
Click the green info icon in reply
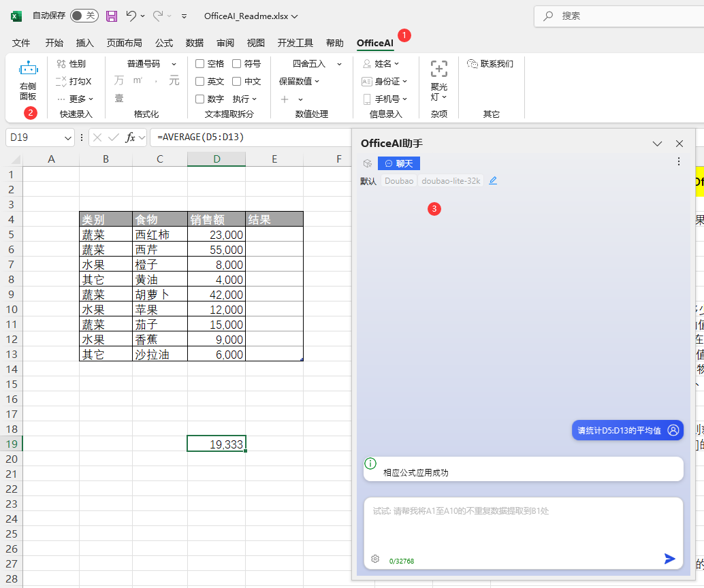point(370,463)
